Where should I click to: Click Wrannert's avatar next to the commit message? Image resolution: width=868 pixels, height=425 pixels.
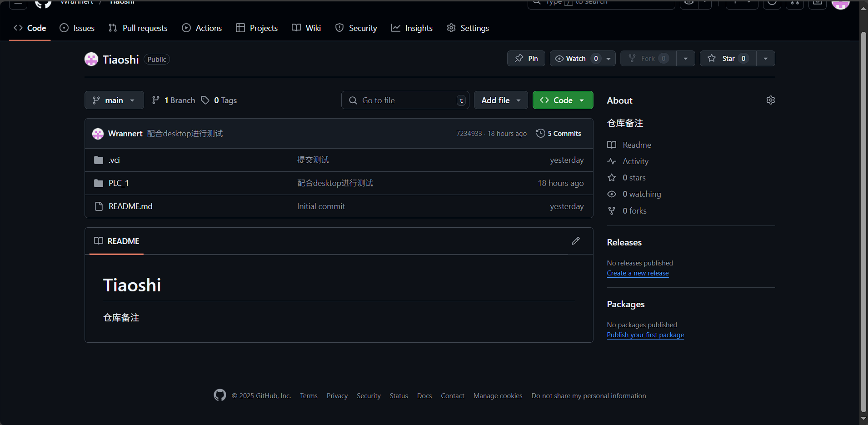coord(98,133)
